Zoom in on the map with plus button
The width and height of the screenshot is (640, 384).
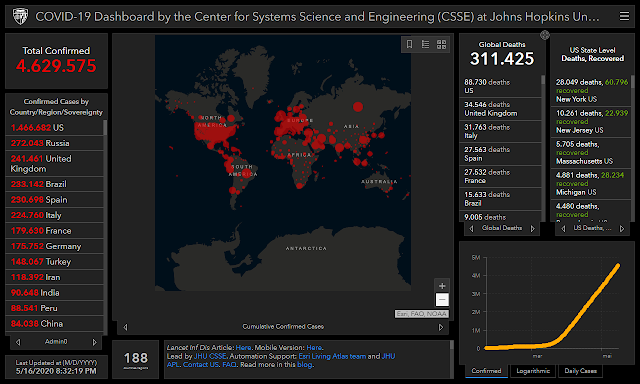click(442, 286)
